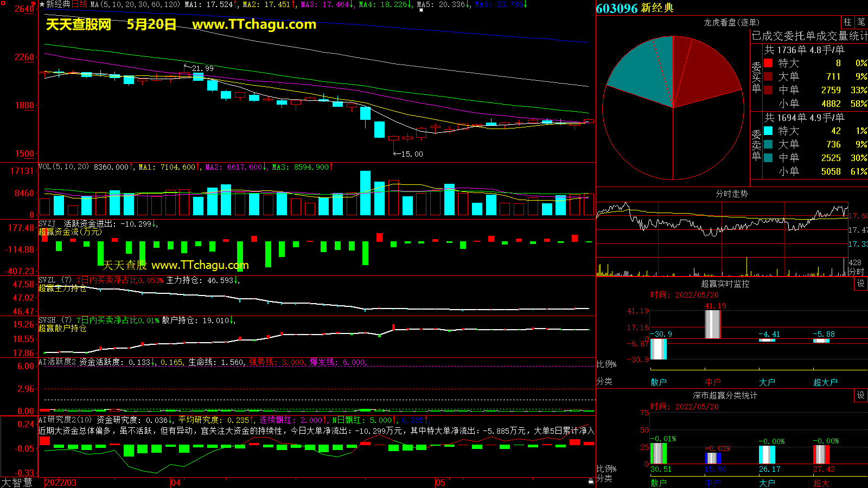This screenshot has width=868, height=488.
Task: Click red 特大 buy order color swatch
Action: 768,63
